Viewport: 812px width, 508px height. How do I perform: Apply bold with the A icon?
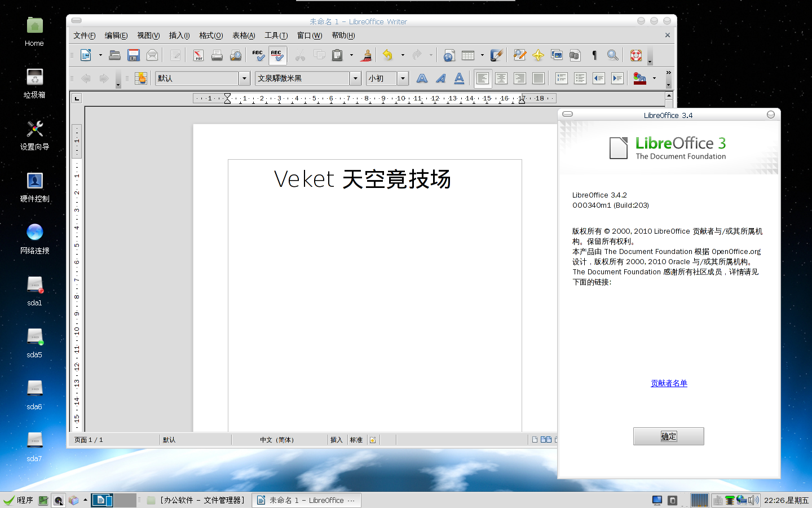point(422,78)
